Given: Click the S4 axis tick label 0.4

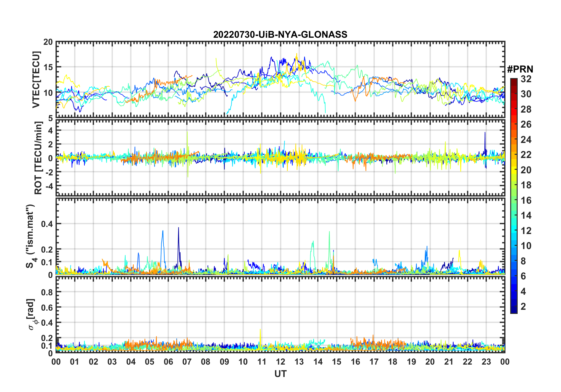Looking at the screenshot, I should click(47, 224).
